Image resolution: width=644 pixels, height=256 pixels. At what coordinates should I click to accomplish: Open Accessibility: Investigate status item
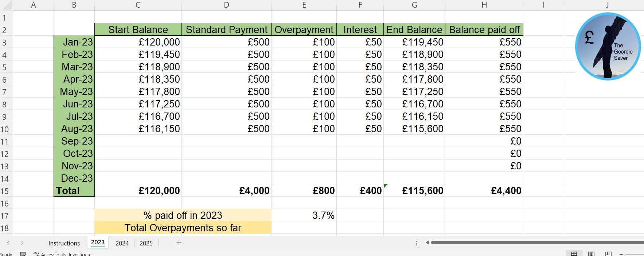pos(62,254)
